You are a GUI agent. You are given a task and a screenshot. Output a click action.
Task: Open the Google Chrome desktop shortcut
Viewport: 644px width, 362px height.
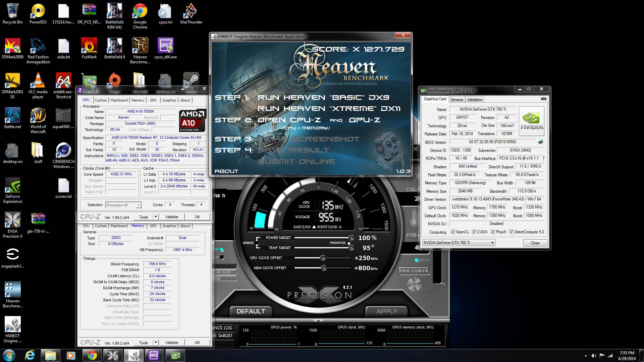coord(140,16)
